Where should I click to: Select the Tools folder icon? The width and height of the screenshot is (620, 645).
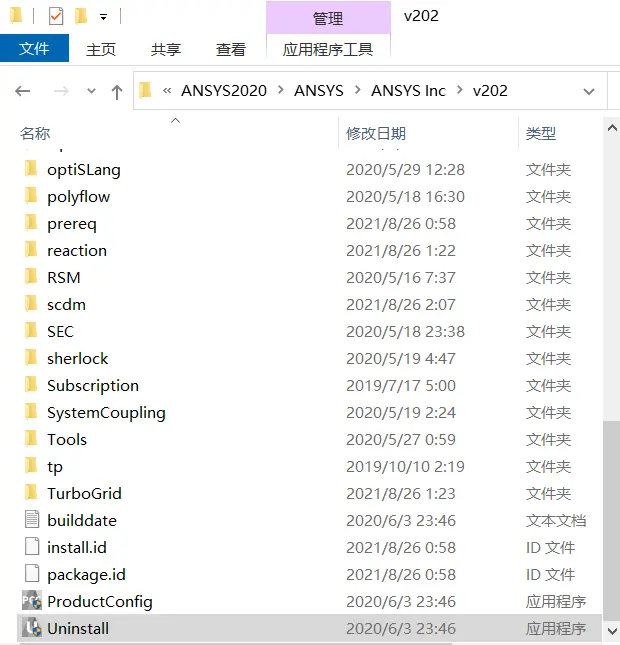click(x=31, y=439)
